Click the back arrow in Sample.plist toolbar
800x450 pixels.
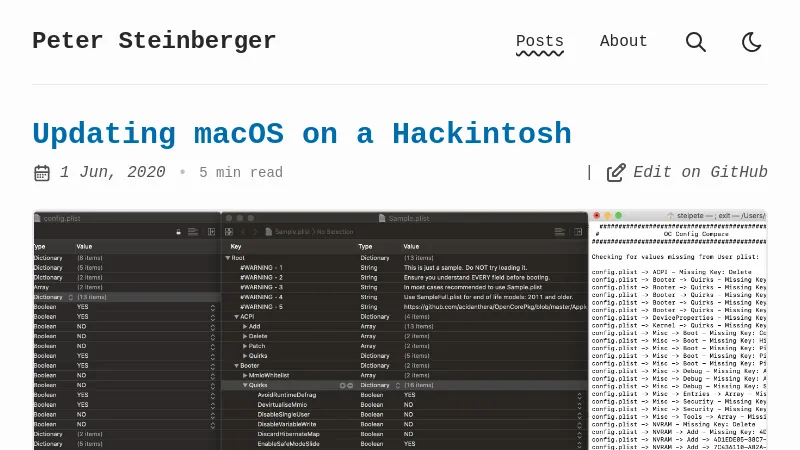242,232
